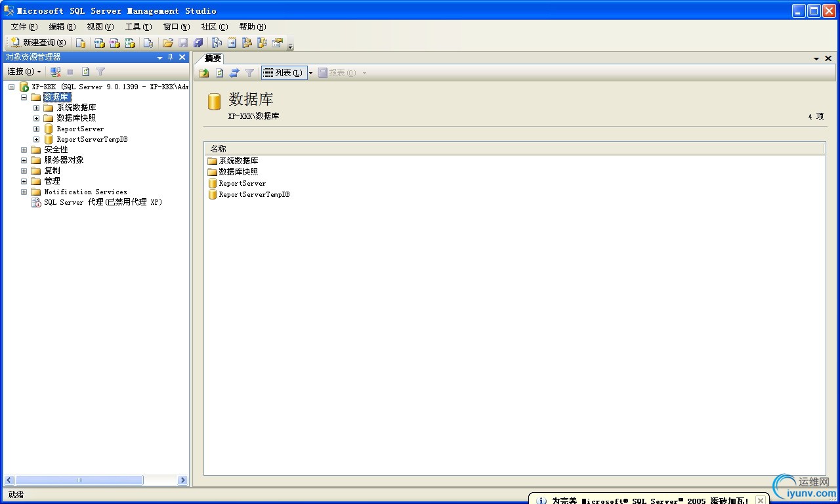Viewport: 840px width, 504px height.
Task: Refresh the Object Explorer tree
Action: pos(85,72)
